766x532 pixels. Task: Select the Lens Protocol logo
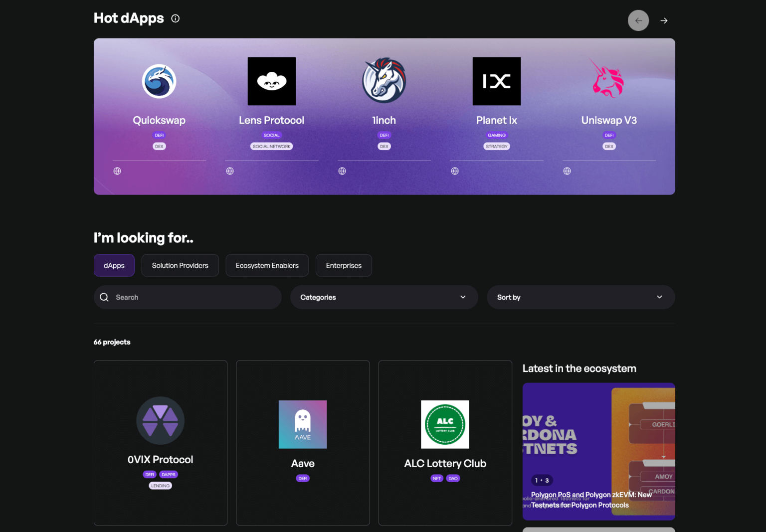[271, 81]
